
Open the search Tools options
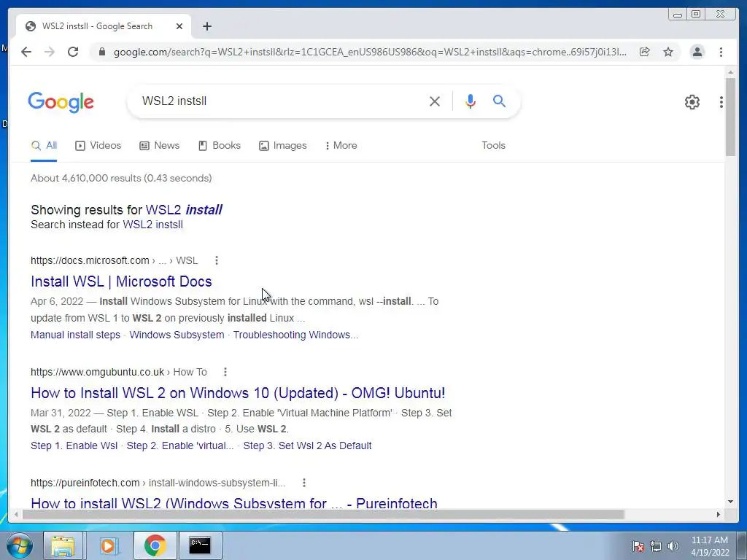493,145
